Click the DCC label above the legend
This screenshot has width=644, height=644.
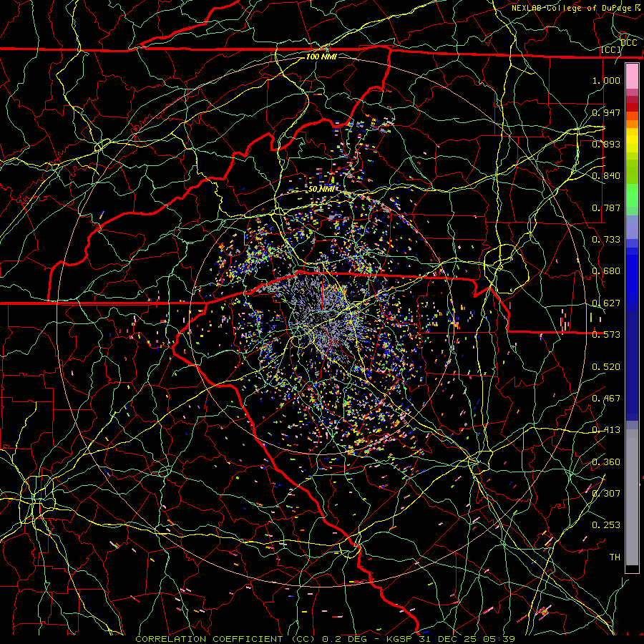click(629, 43)
